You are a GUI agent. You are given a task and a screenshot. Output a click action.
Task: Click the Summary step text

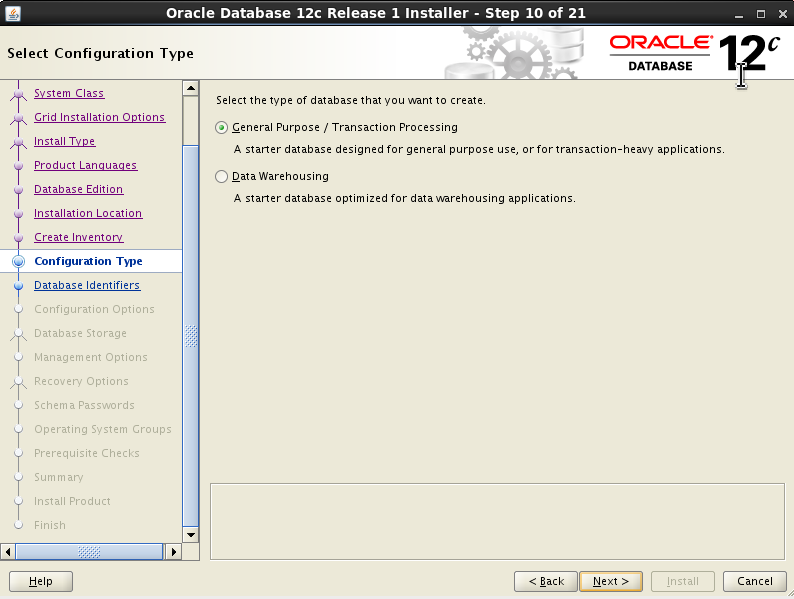[59, 477]
